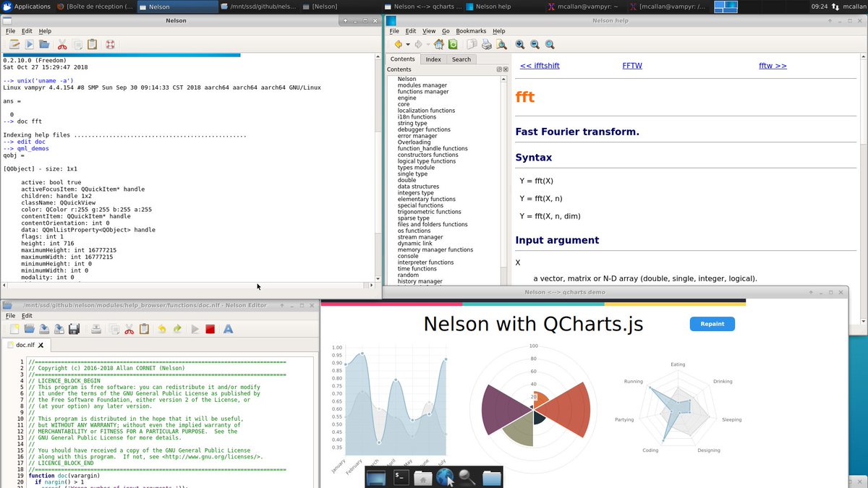Click find in text icon in Nelson help toolbar
Image resolution: width=868 pixels, height=488 pixels.
pos(501,45)
